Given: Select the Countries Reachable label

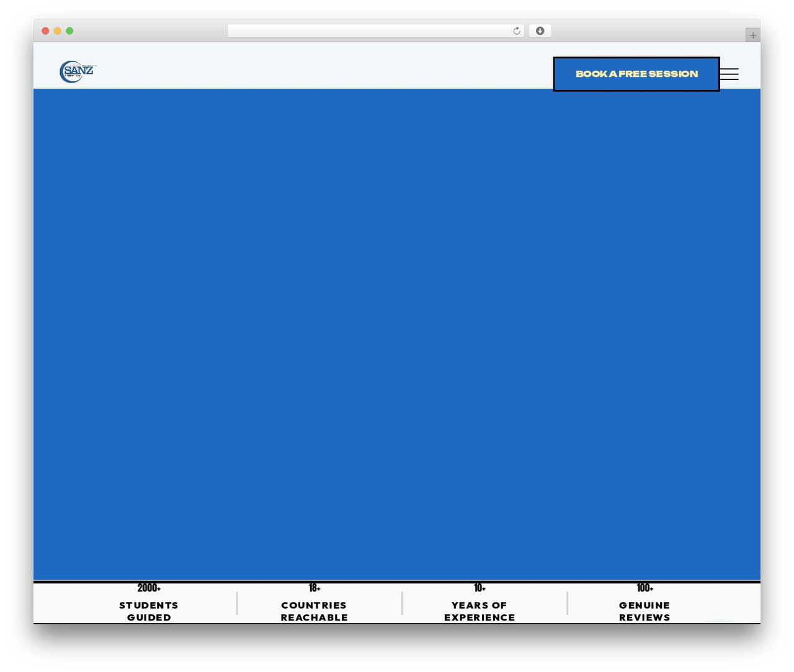Looking at the screenshot, I should click(314, 611).
